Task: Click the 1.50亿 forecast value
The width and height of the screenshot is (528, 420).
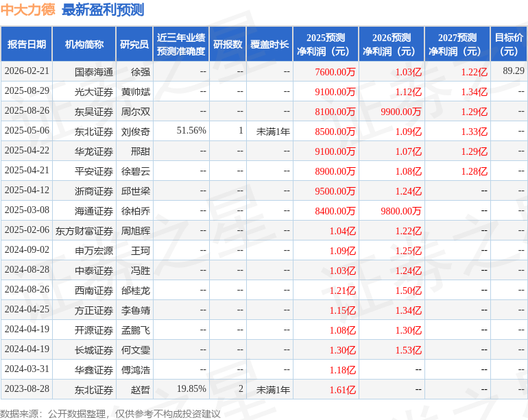Action: pos(409,290)
